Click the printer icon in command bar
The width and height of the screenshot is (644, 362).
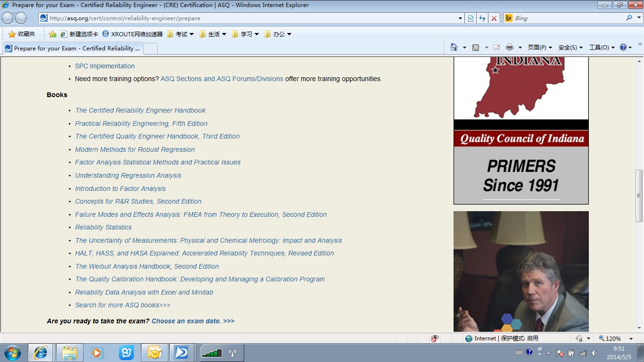509,47
